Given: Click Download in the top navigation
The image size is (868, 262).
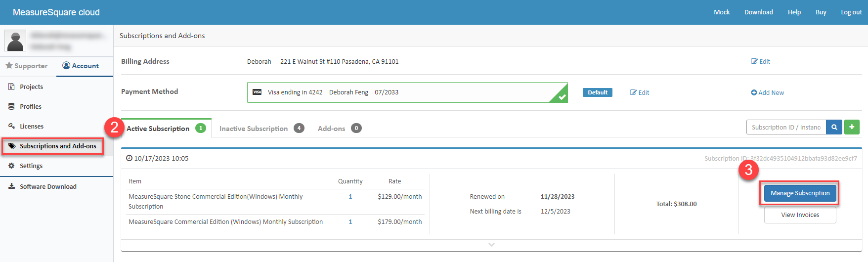Looking at the screenshot, I should click(758, 12).
